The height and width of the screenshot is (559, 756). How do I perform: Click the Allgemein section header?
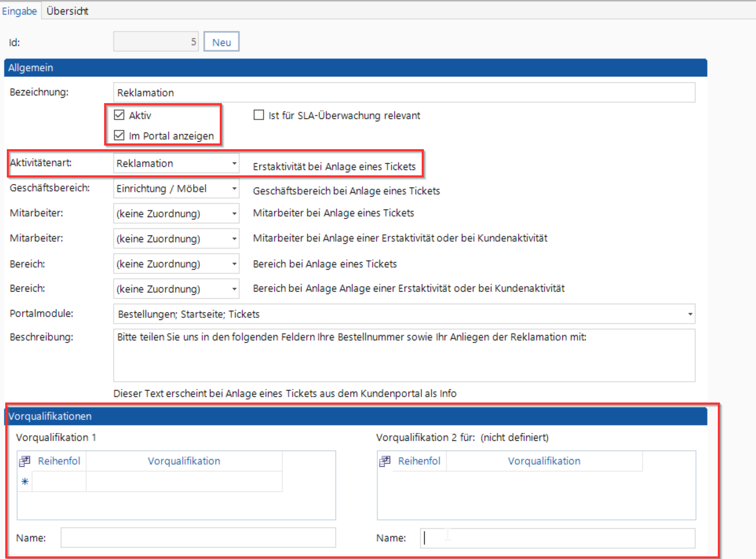click(356, 68)
